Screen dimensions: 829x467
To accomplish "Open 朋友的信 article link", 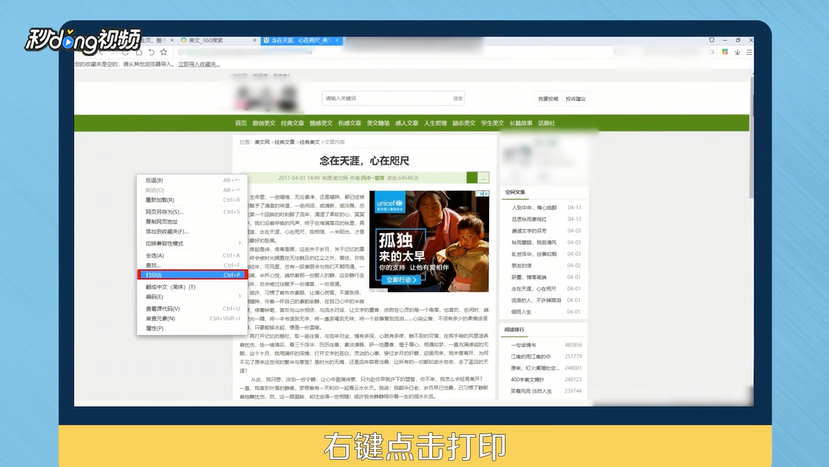I will tap(521, 265).
